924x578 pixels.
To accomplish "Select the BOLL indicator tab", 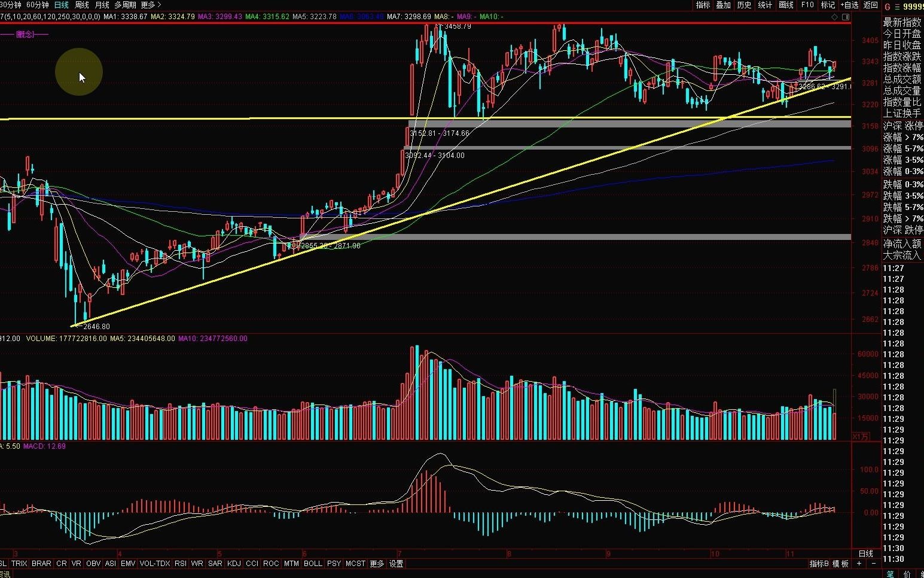I will [313, 564].
